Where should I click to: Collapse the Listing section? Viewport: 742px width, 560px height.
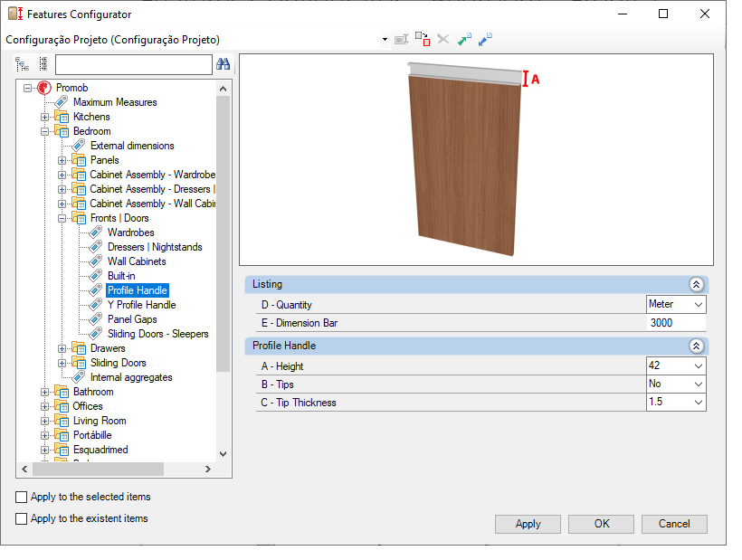point(696,284)
